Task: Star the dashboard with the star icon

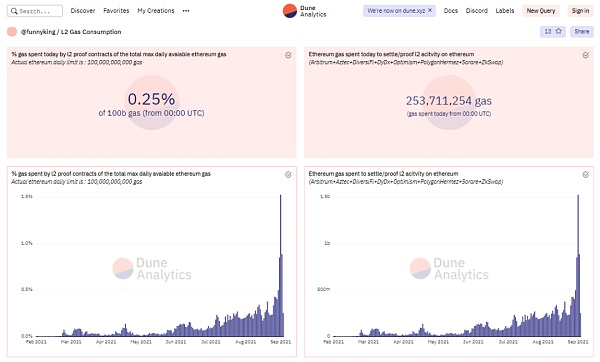Action: pos(558,31)
